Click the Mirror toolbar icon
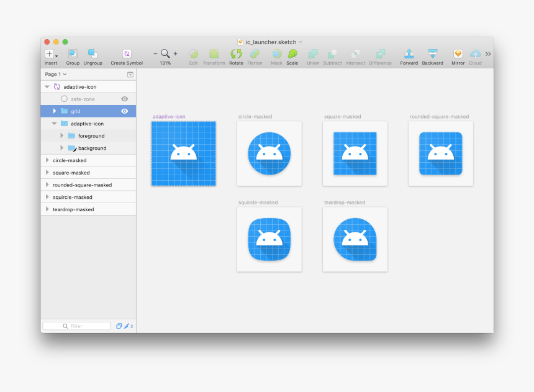 click(x=458, y=54)
